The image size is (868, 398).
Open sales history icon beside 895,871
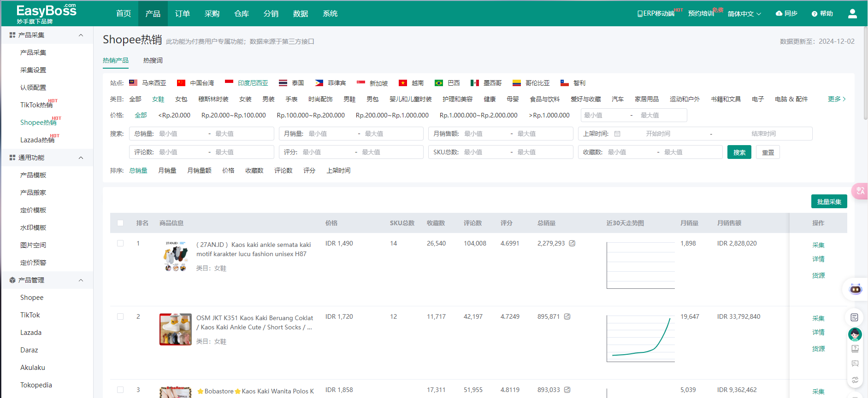click(567, 316)
